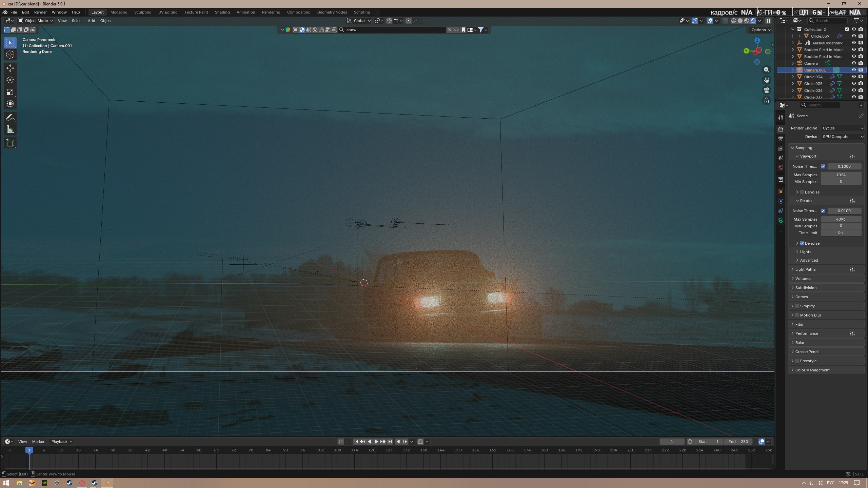
Task: Click the viewport Max Samples 1024 field
Action: coord(841,175)
